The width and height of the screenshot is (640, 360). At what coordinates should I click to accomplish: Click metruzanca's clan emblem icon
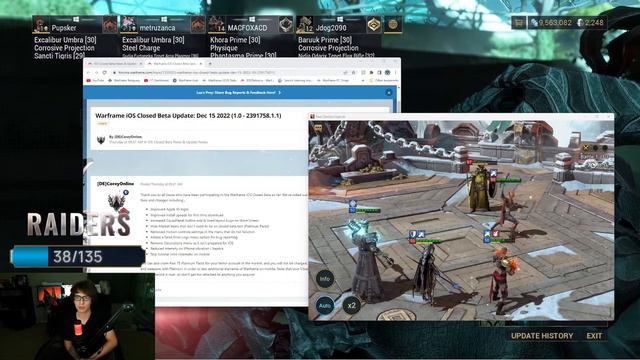(x=198, y=25)
